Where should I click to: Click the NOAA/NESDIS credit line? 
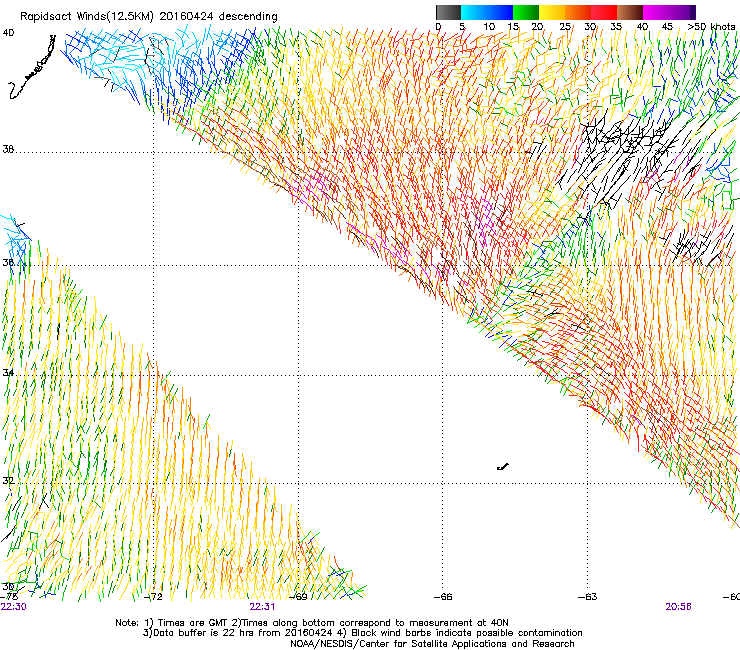click(x=432, y=644)
